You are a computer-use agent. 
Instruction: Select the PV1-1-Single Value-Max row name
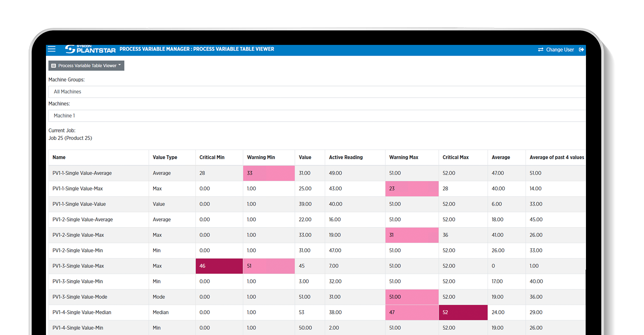click(77, 189)
